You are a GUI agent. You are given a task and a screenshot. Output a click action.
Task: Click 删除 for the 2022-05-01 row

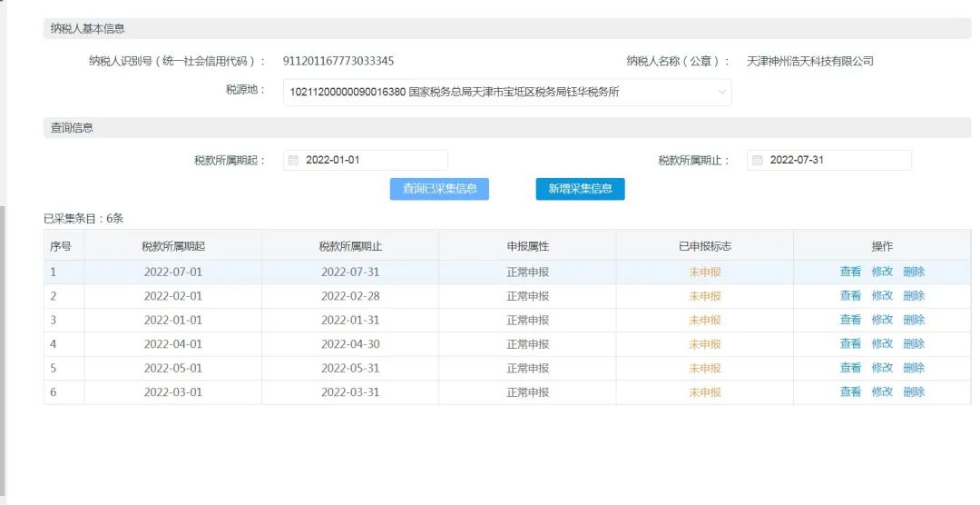click(914, 368)
